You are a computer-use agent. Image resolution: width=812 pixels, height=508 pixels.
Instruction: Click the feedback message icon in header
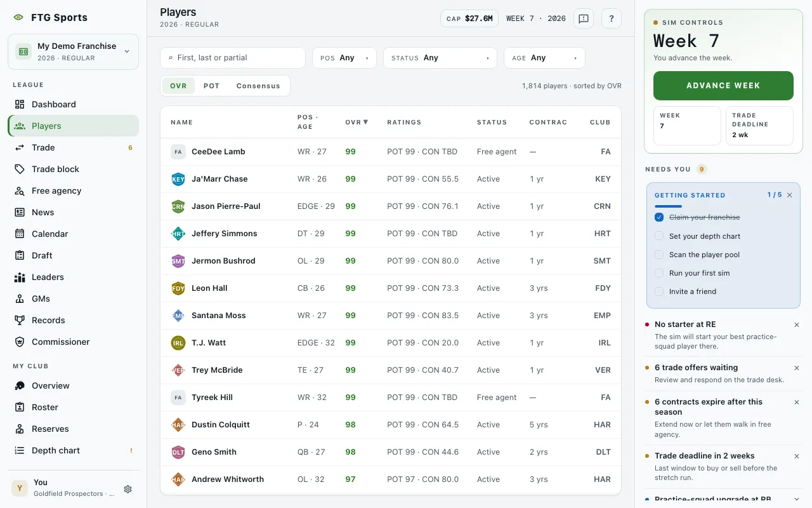point(584,18)
